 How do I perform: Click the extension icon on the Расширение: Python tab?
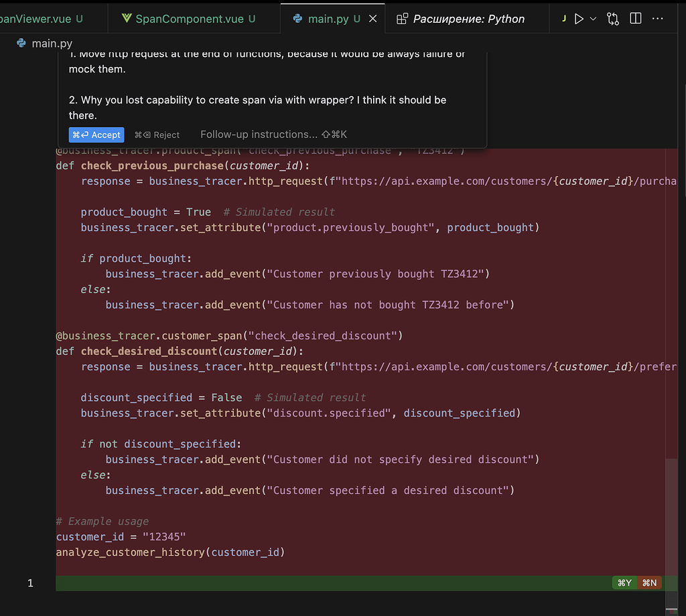coord(401,18)
